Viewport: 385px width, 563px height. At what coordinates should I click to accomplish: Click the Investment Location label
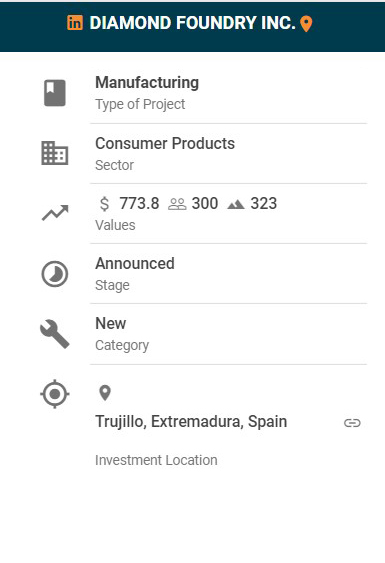pyautogui.click(x=156, y=460)
